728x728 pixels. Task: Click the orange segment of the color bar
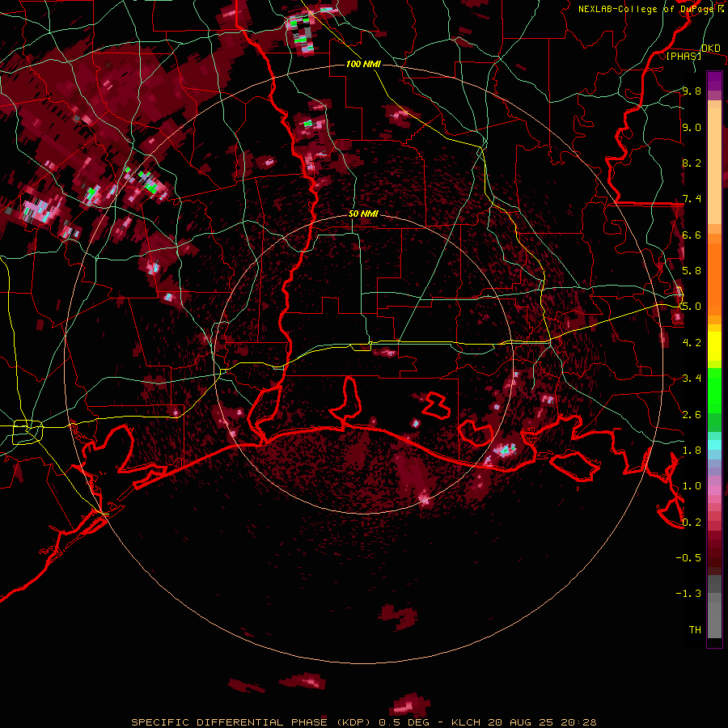tap(714, 278)
